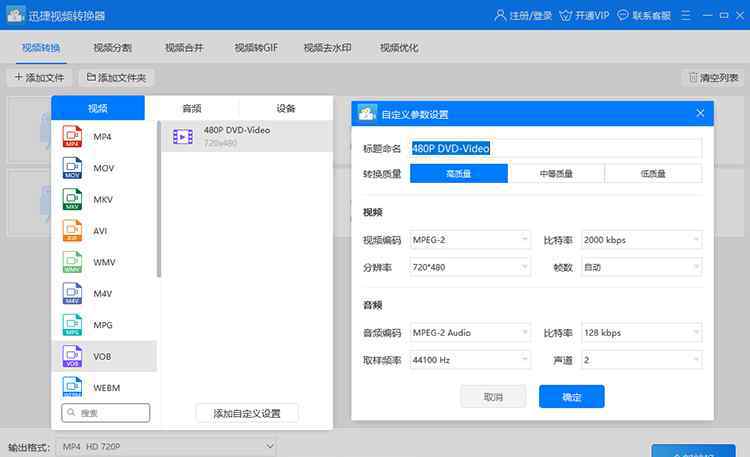Set conversion quality to 高质量
Screen dimensions: 750x457
(459, 174)
